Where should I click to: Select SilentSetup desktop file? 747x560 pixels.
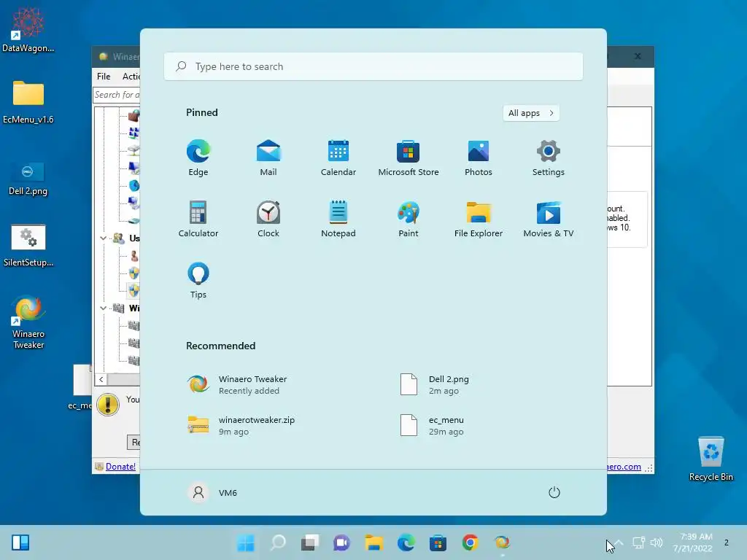[28, 245]
